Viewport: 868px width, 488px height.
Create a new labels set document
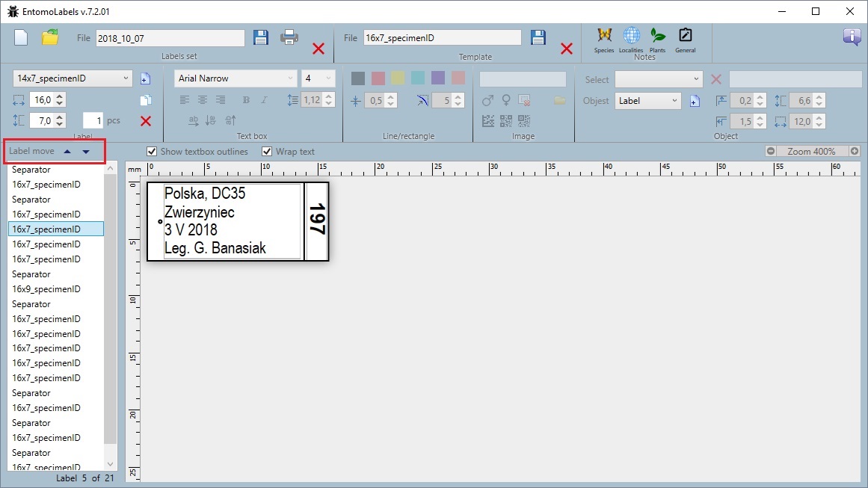[x=21, y=37]
